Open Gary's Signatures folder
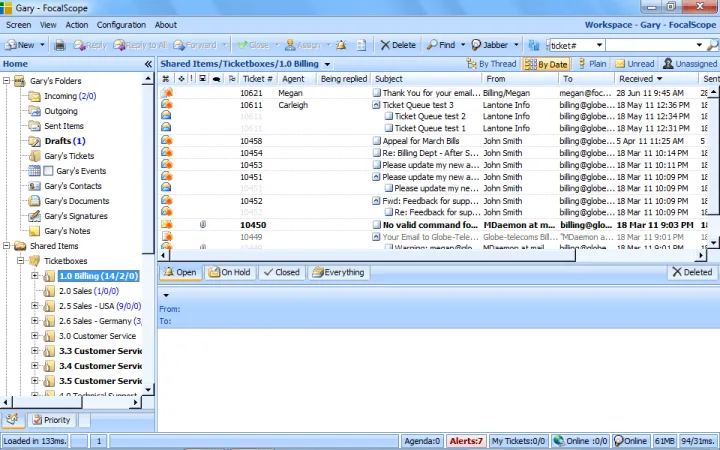The image size is (720, 450). point(76,216)
